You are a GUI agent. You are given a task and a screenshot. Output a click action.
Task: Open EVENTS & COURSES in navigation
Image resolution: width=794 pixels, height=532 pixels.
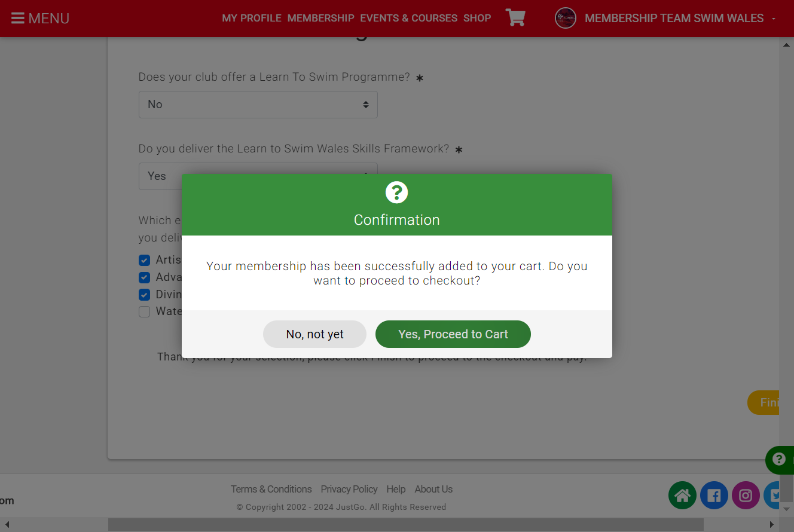[408, 18]
